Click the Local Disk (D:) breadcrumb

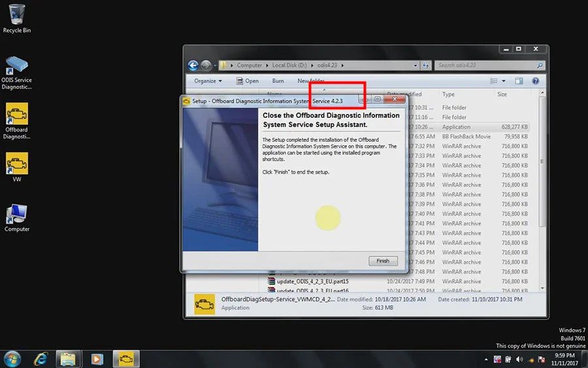click(x=289, y=65)
